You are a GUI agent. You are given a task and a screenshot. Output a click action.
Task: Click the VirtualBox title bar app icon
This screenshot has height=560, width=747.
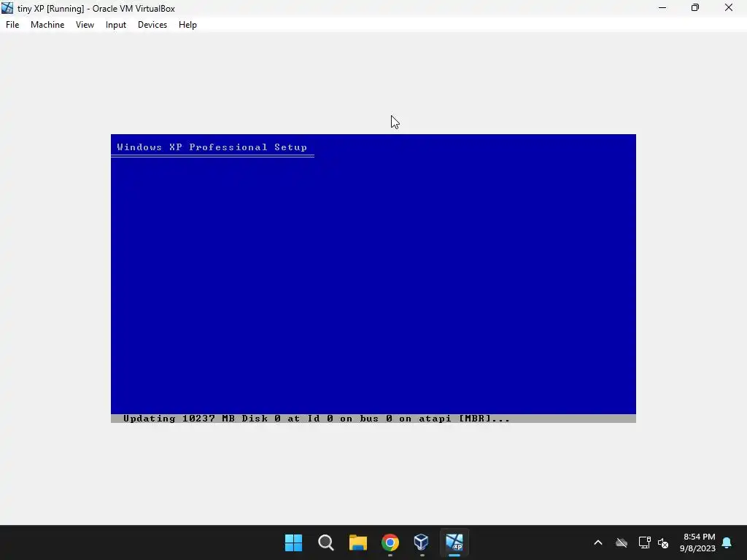pyautogui.click(x=7, y=8)
